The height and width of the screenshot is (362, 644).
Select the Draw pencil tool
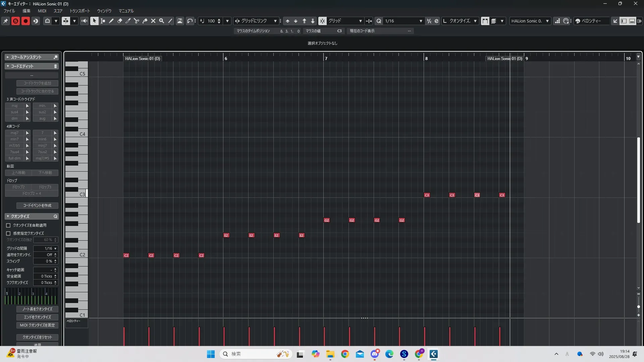[x=111, y=21]
